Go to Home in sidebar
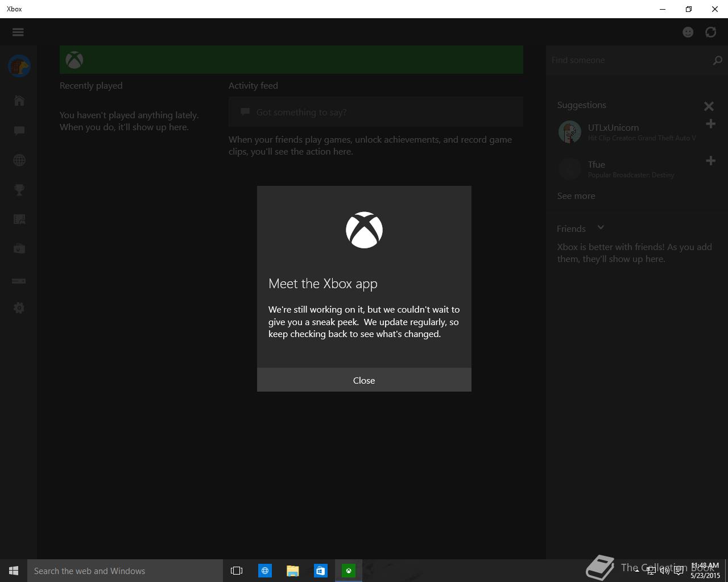The width and height of the screenshot is (728, 582). [19, 101]
